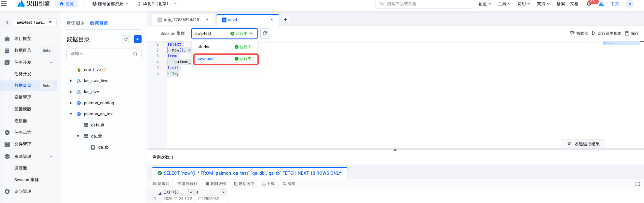The width and height of the screenshot is (644, 203).
Task: Refresh the data catalog list
Action: coord(126,39)
